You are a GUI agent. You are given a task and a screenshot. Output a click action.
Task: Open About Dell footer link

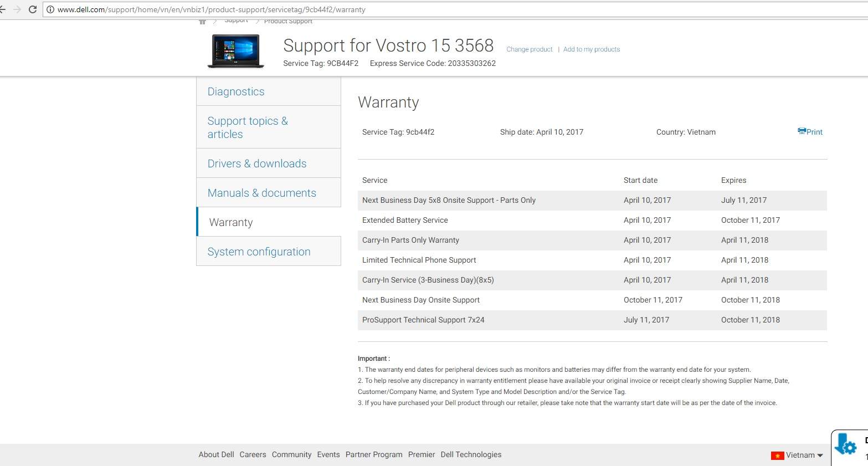pyautogui.click(x=216, y=454)
